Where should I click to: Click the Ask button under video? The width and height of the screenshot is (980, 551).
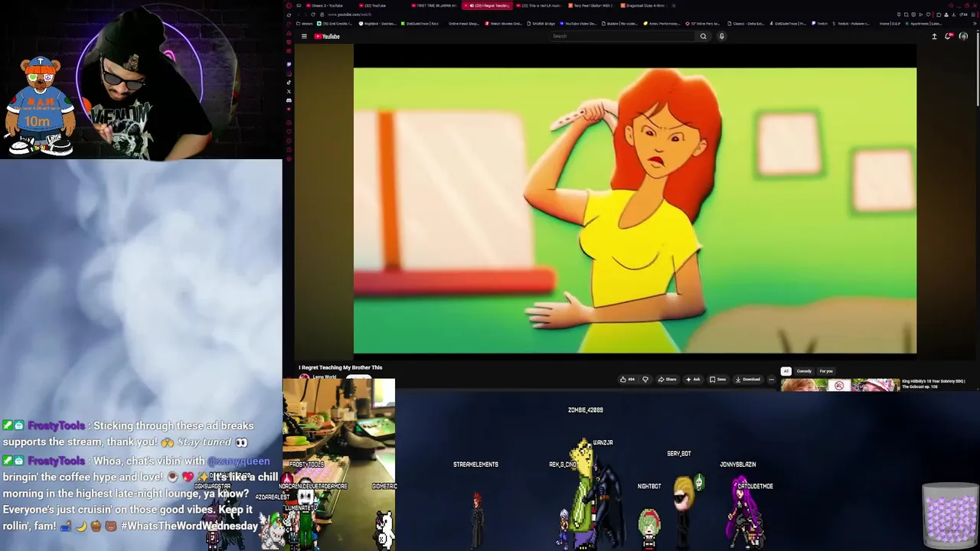tap(693, 380)
